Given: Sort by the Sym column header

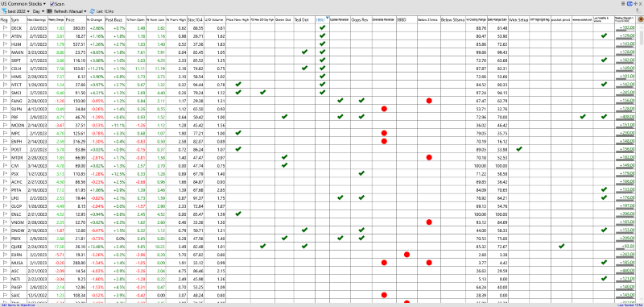Looking at the screenshot, I should tap(18, 19).
